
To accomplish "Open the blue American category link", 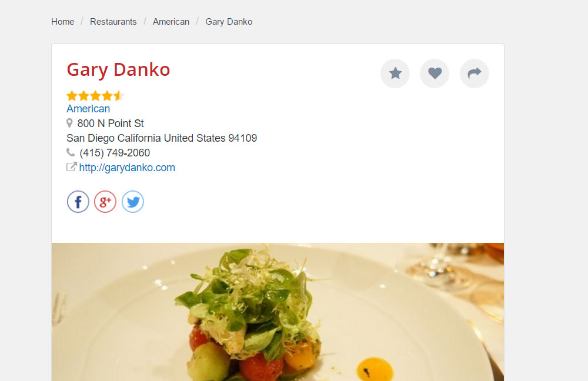I will pos(88,109).
